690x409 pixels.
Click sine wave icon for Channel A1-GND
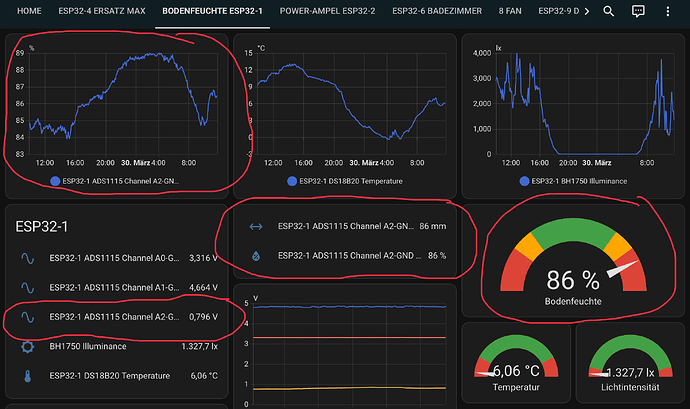(28, 287)
